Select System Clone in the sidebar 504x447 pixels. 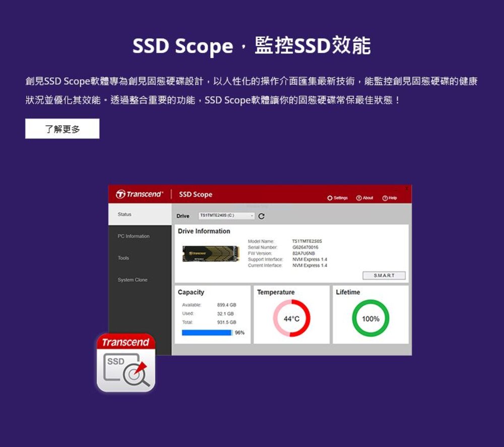pos(132,280)
